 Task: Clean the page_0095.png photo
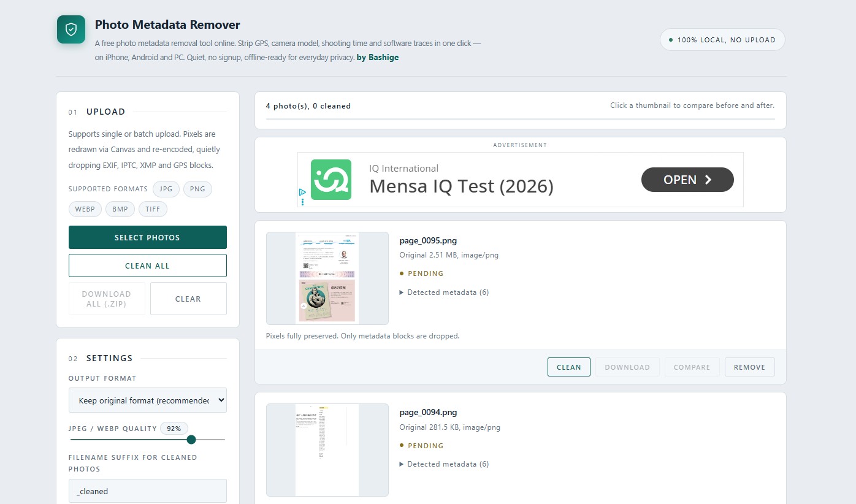click(569, 367)
